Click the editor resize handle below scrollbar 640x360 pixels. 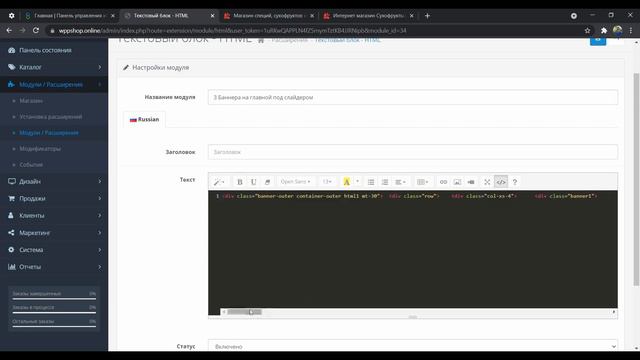pos(413,317)
